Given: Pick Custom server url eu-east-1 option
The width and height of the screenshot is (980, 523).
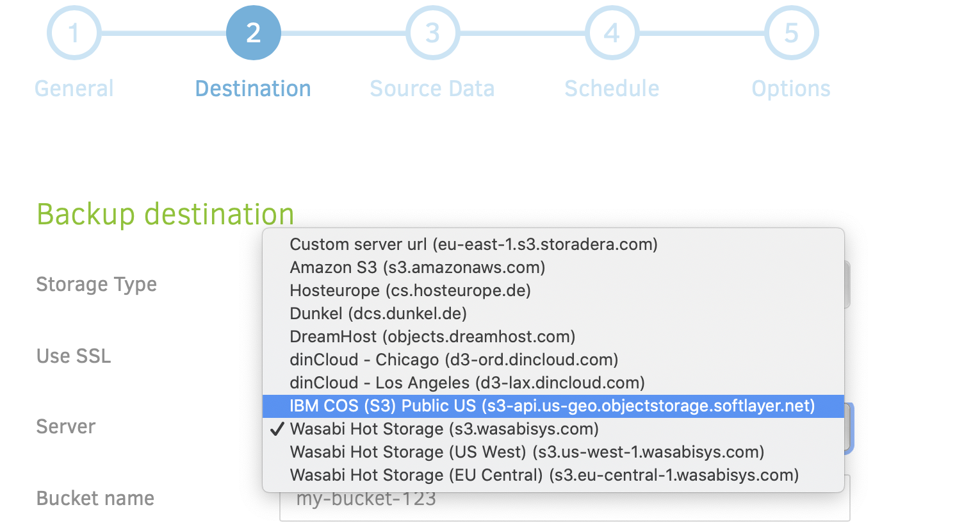Looking at the screenshot, I should pos(474,244).
